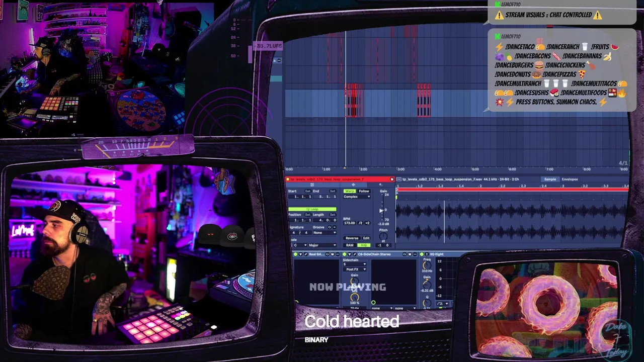Click the clip Gain slider handle
The width and height of the screenshot is (644, 362).
click(x=381, y=211)
